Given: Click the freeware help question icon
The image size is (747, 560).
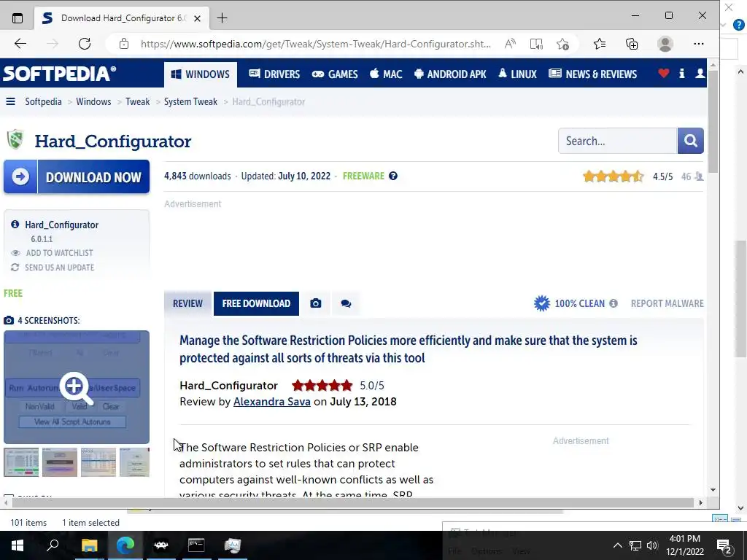Looking at the screenshot, I should (393, 176).
